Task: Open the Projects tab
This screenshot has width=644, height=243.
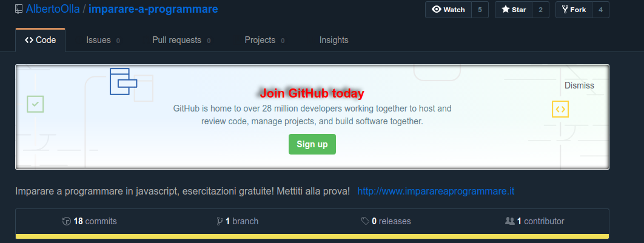Action: tap(264, 40)
